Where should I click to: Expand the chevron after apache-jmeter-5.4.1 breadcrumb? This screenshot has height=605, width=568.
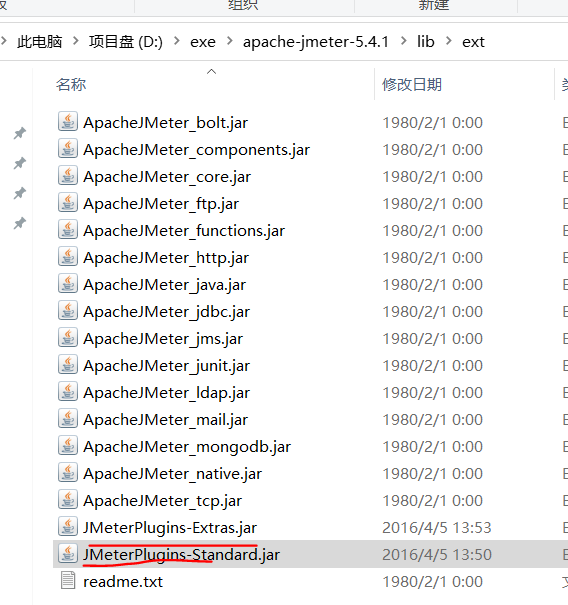(x=404, y=41)
